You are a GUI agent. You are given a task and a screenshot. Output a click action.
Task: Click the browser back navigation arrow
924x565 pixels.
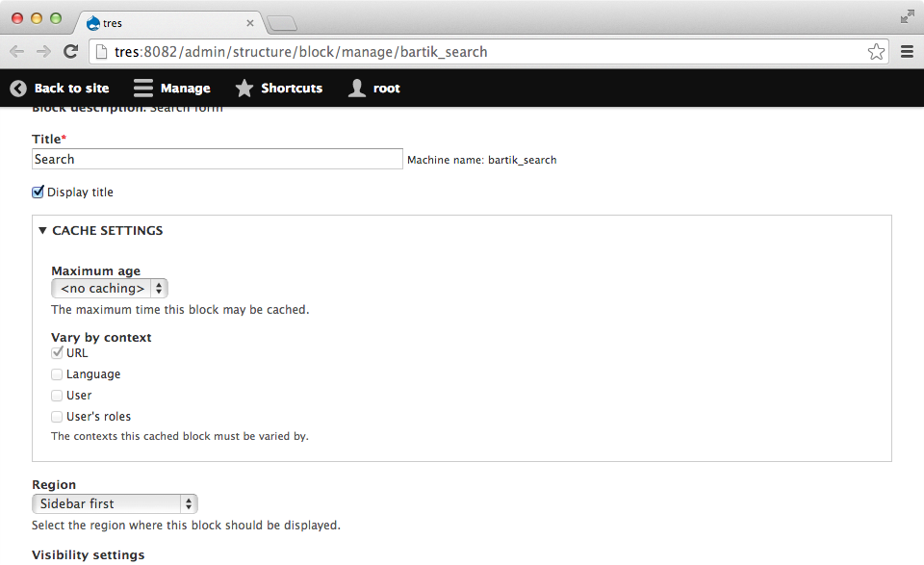(x=16, y=52)
